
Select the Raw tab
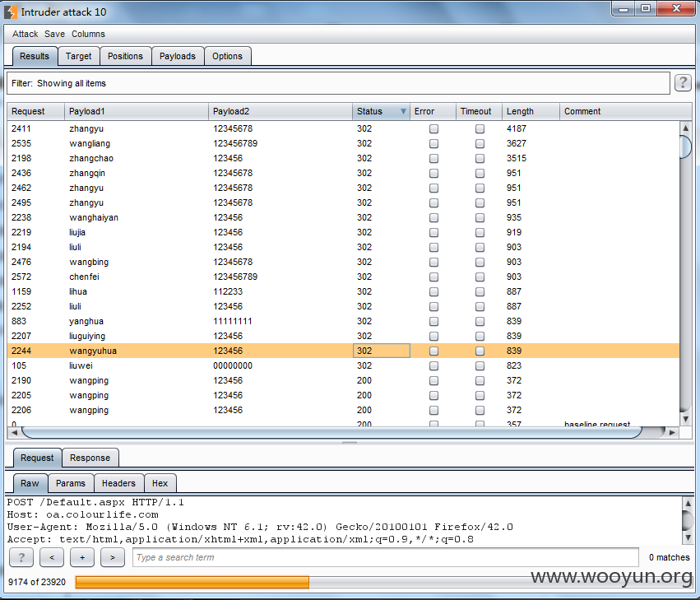pyautogui.click(x=30, y=483)
